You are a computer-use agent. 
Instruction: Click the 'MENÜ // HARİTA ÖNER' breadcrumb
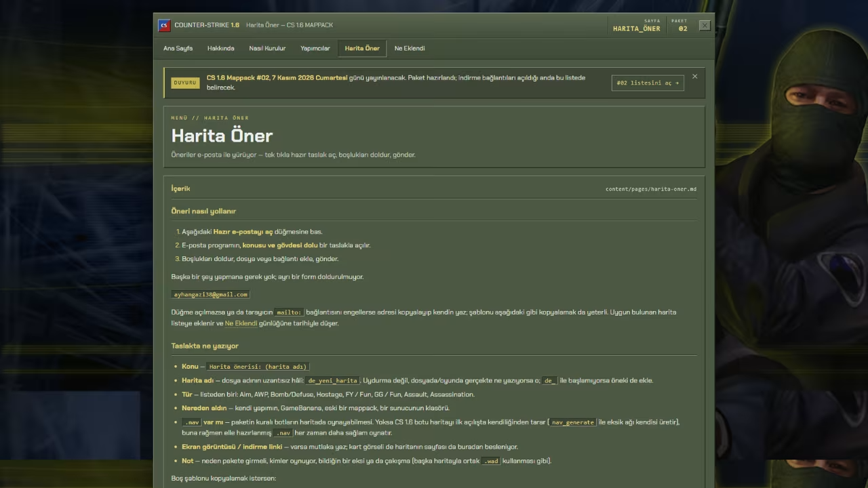point(210,118)
